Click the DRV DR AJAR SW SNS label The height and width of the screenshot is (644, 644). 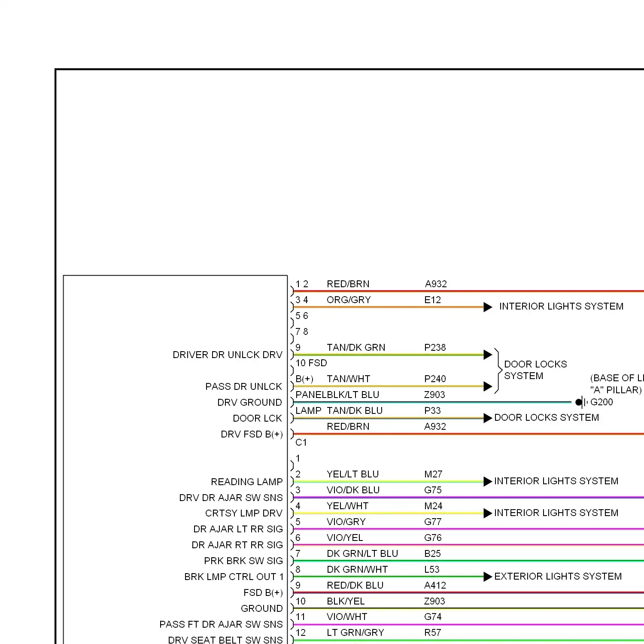click(x=231, y=498)
